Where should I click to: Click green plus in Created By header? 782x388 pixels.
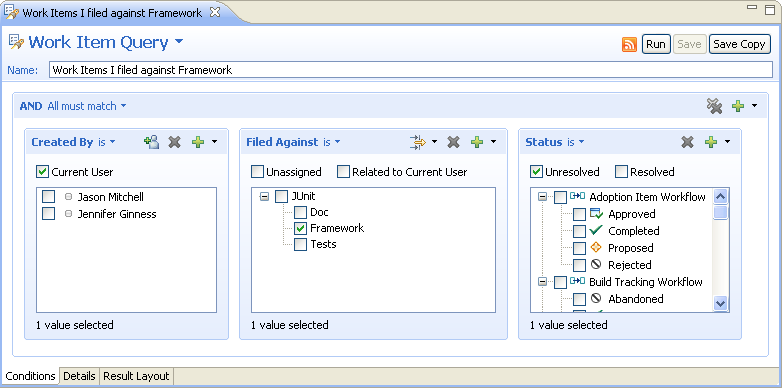pos(198,142)
